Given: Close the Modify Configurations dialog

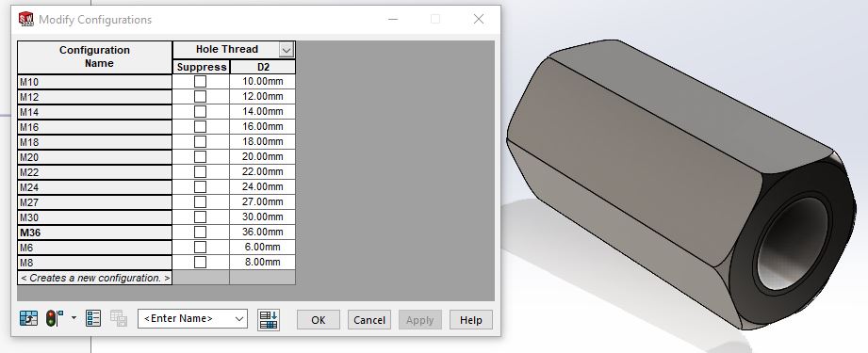Looking at the screenshot, I should [479, 20].
